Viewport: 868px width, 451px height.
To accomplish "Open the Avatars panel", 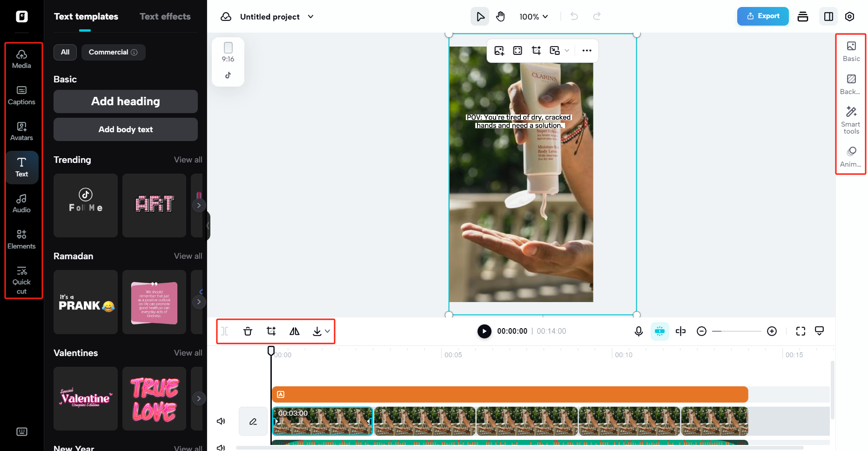I will coord(21,131).
